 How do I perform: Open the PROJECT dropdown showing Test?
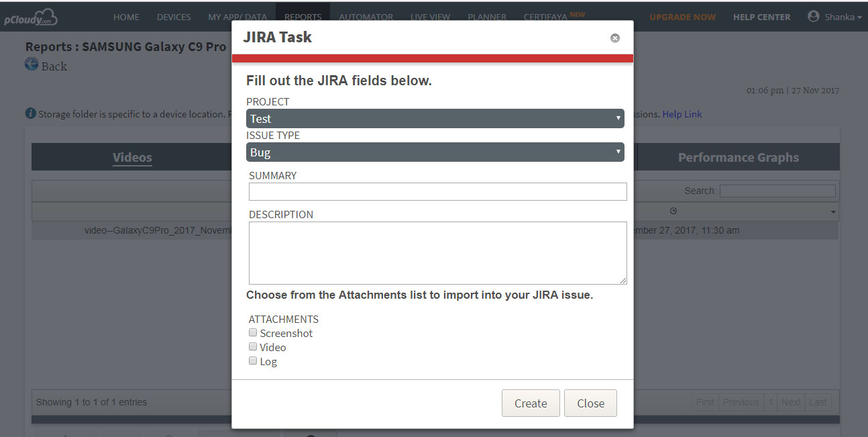tap(435, 118)
